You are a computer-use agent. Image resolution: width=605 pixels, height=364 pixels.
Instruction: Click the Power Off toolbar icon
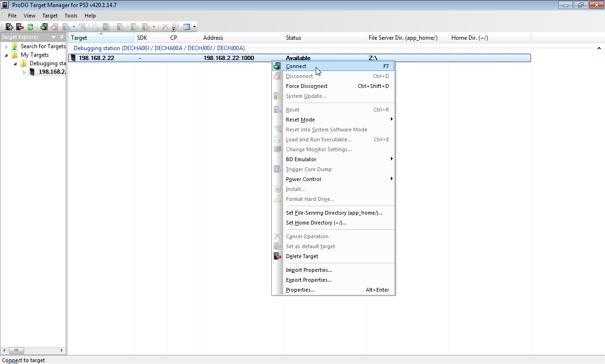[x=146, y=27]
